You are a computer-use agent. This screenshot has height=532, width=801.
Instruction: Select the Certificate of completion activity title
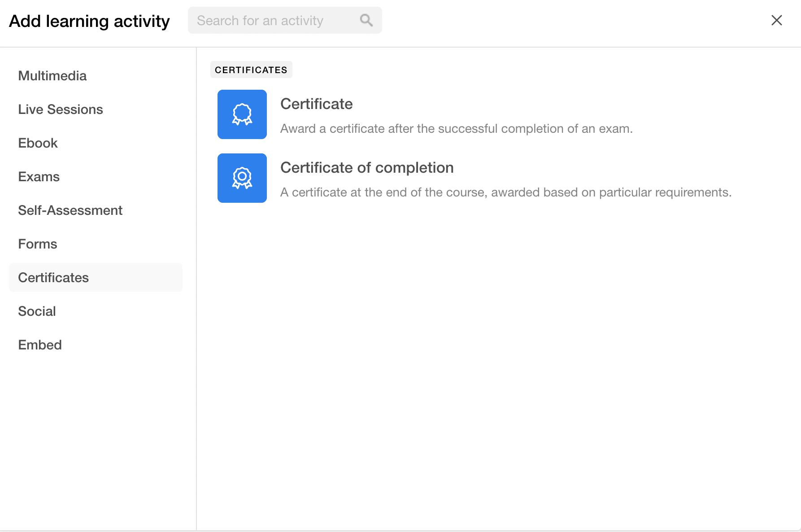367,167
